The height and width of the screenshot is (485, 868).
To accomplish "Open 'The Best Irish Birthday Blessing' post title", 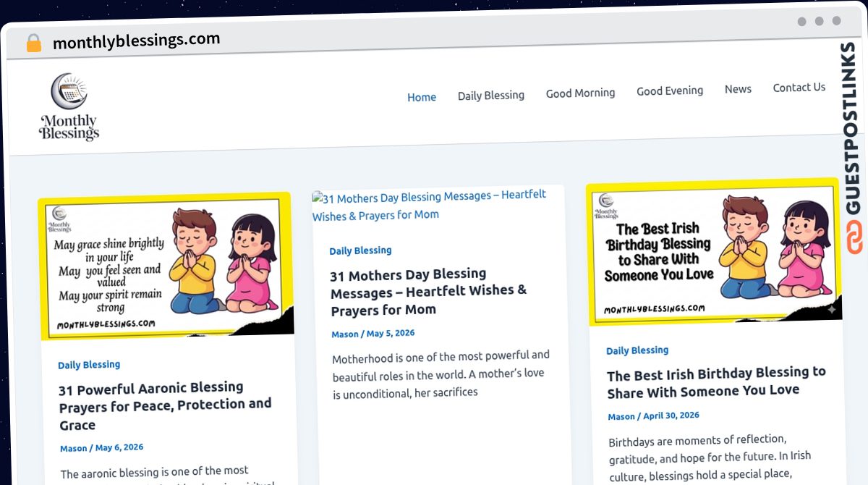I will click(x=716, y=381).
